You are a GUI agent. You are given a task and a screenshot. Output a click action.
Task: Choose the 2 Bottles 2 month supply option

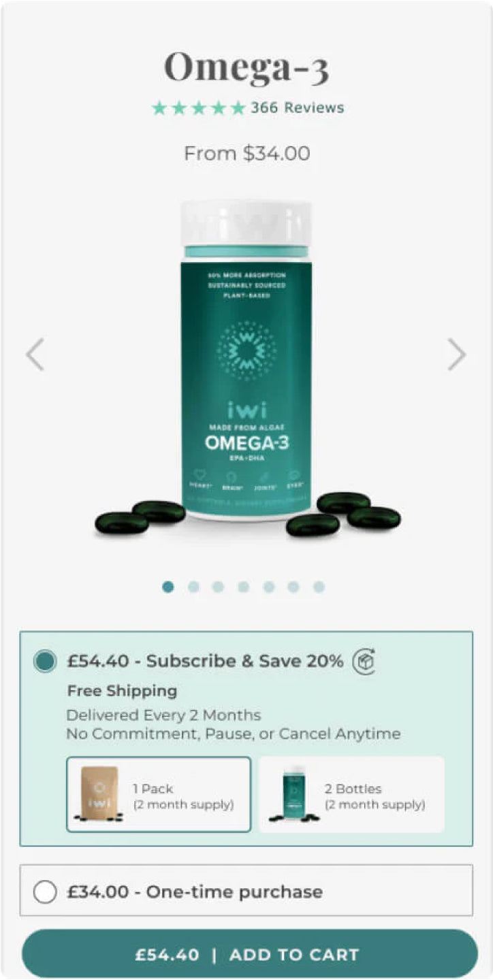(351, 794)
